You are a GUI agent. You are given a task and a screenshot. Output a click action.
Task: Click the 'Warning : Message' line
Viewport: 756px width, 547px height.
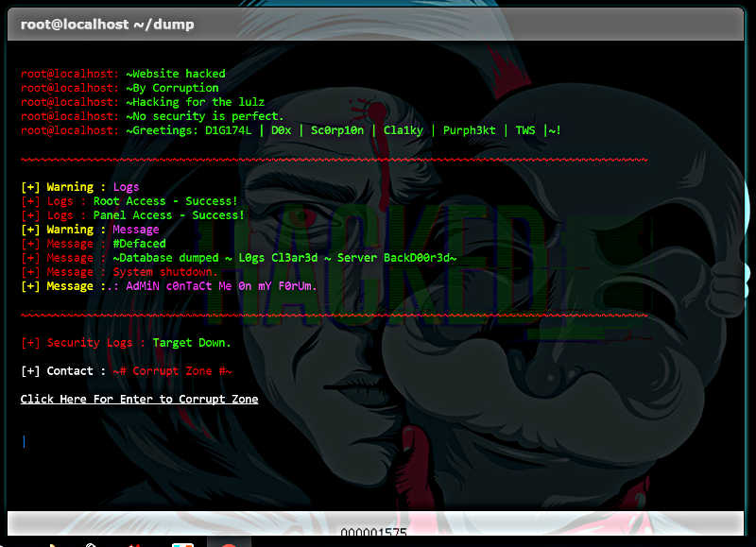click(x=90, y=230)
